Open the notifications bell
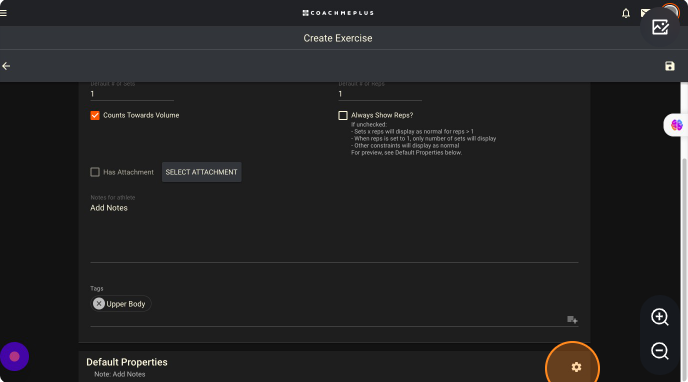 (626, 14)
